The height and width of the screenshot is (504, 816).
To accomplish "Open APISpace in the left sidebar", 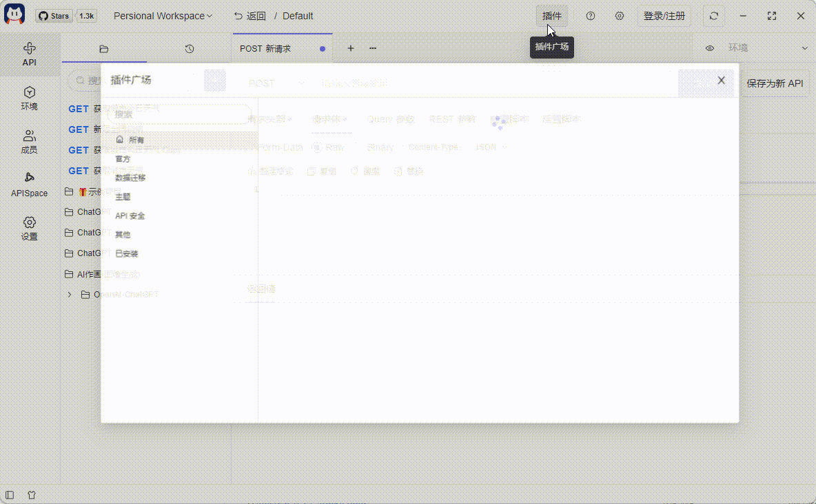I will 30,185.
